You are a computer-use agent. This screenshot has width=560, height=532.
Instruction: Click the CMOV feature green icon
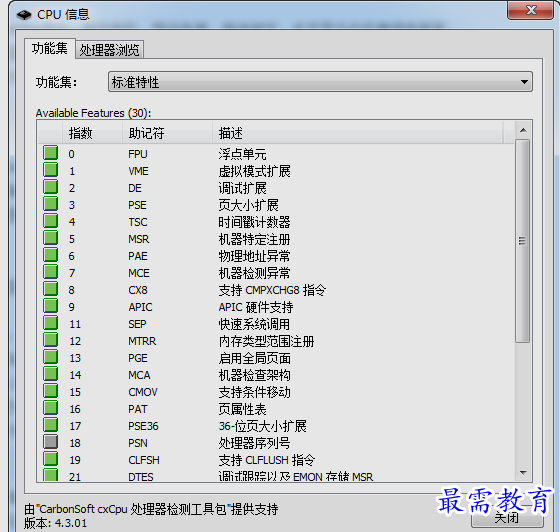(50, 391)
